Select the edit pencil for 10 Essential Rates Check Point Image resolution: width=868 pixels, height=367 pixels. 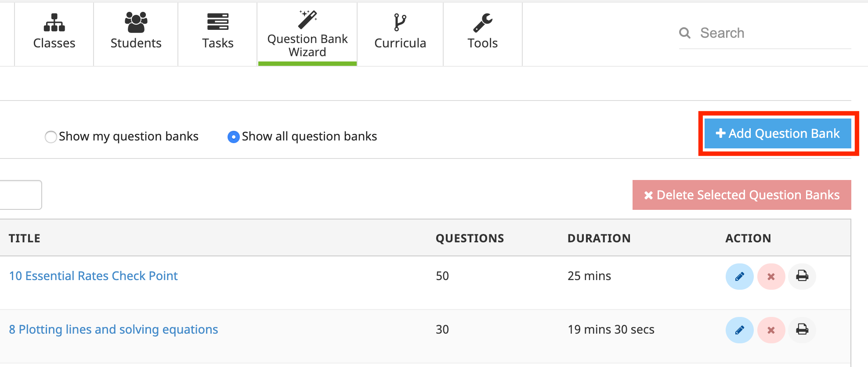[740, 276]
